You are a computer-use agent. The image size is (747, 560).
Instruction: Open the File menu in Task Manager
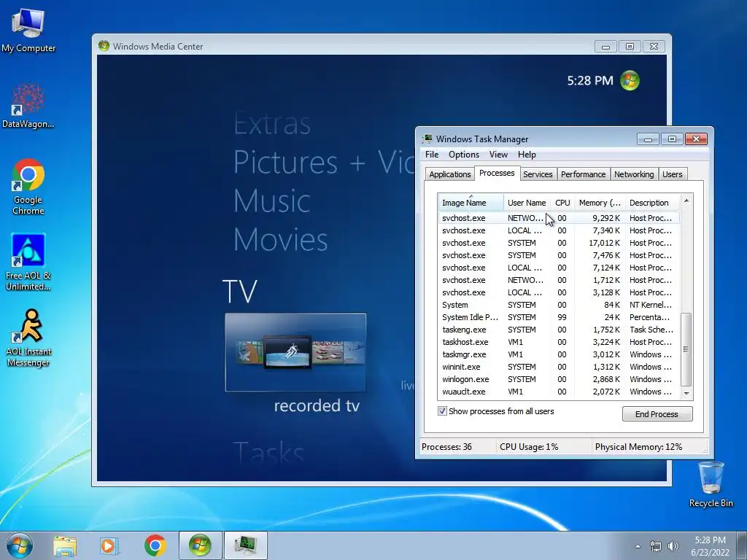click(432, 155)
